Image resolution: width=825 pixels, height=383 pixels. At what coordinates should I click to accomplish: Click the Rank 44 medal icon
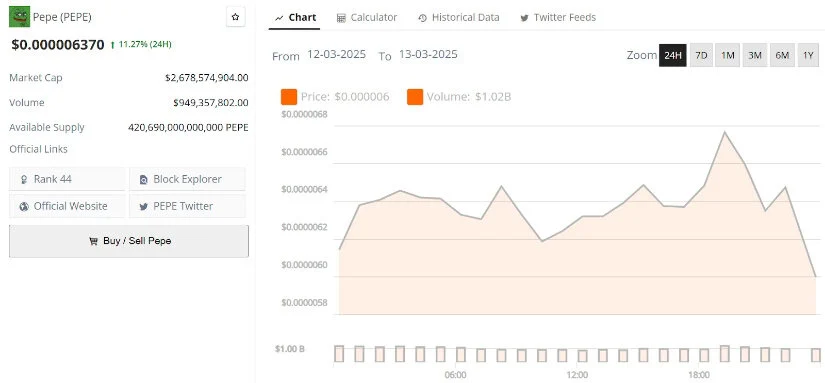(24, 179)
